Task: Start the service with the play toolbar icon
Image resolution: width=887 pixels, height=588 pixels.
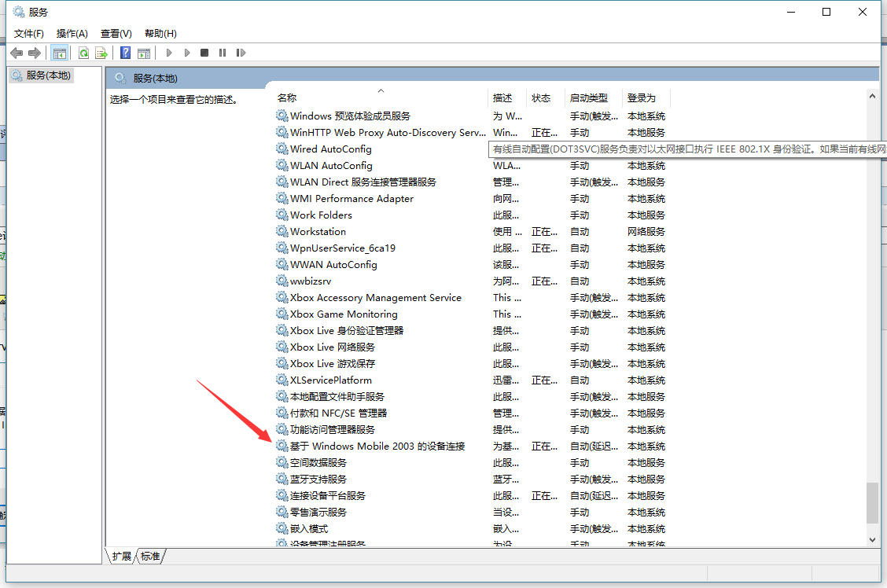Action: tap(170, 52)
